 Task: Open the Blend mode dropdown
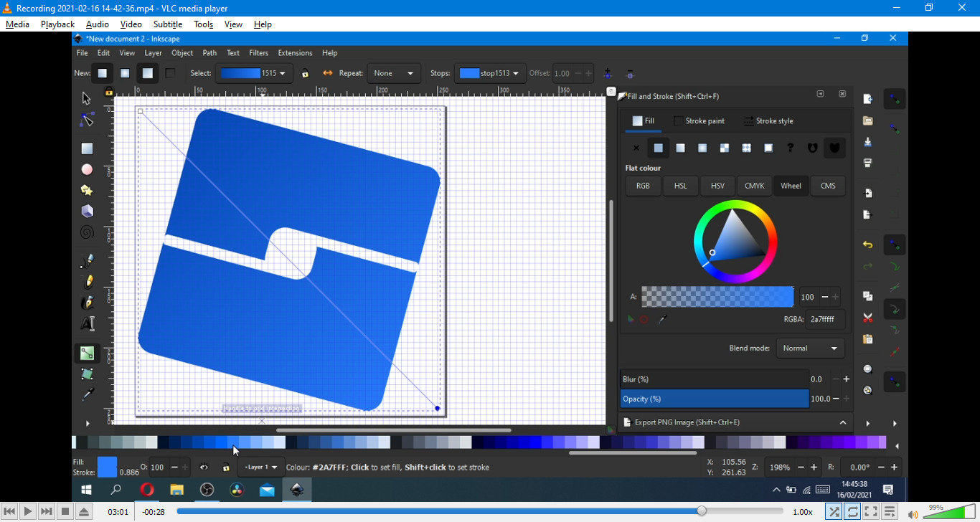(x=810, y=348)
